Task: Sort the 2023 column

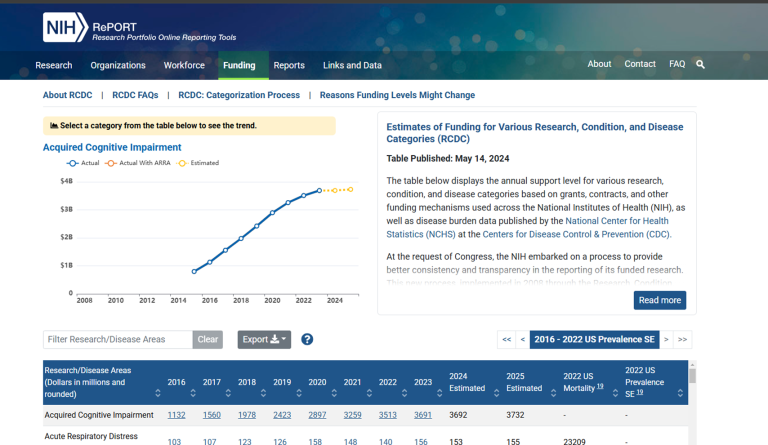Action: pyautogui.click(x=439, y=393)
